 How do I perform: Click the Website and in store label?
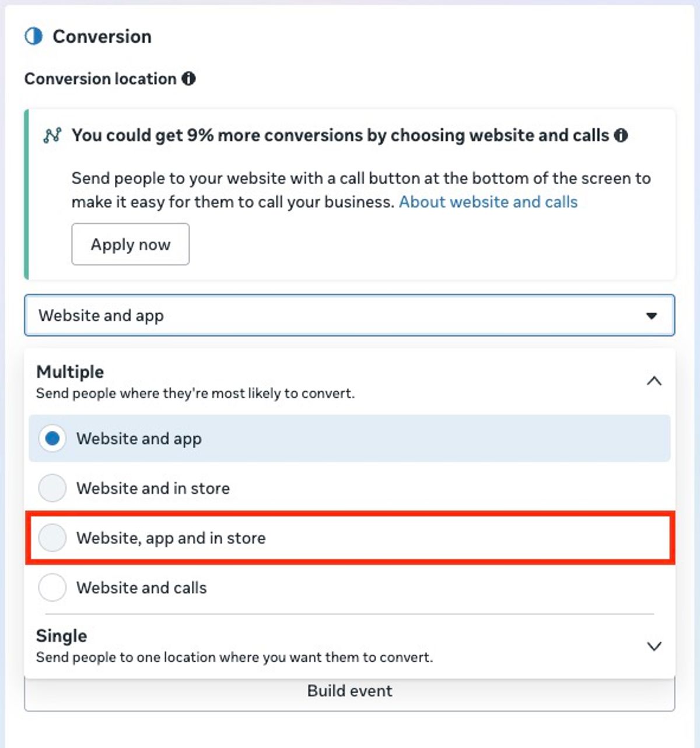point(153,488)
